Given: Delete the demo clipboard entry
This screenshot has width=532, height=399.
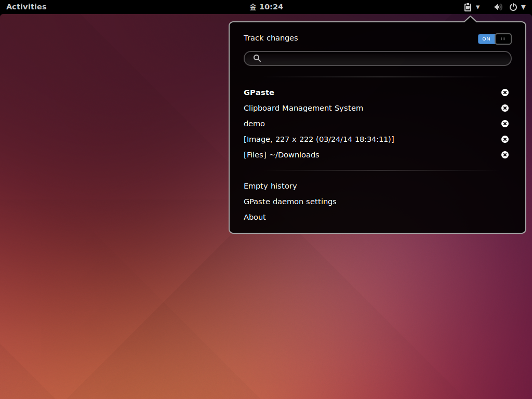Looking at the screenshot, I should pyautogui.click(x=505, y=124).
